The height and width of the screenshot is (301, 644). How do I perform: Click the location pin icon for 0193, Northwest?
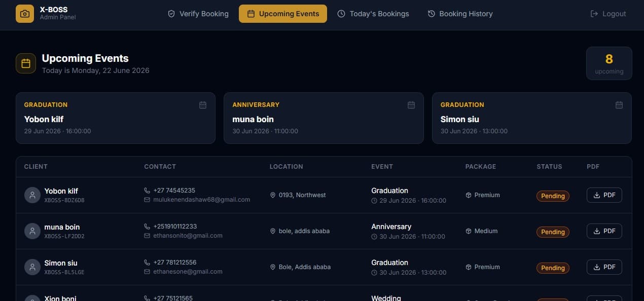click(273, 195)
